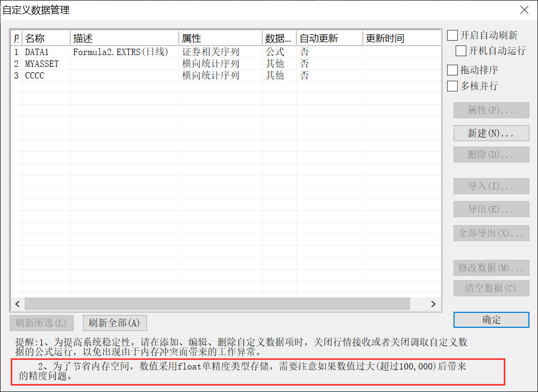This screenshot has width=538, height=392.
Task: Select the CCCC row
Action: pyautogui.click(x=226, y=75)
